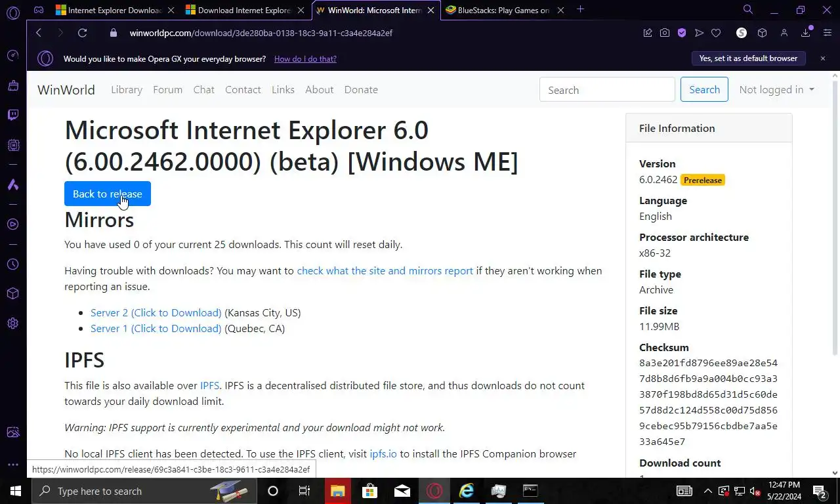Dismiss the default browser prompt
The height and width of the screenshot is (504, 840).
click(823, 58)
